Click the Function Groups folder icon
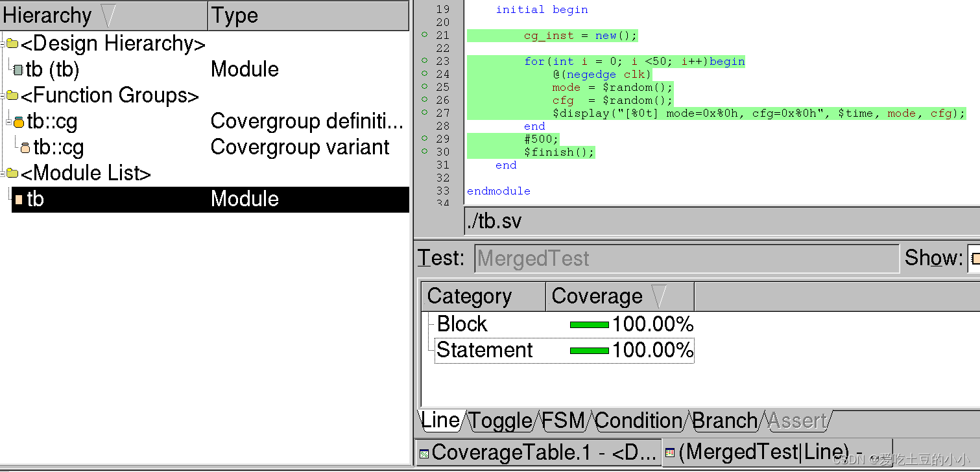 [12, 95]
